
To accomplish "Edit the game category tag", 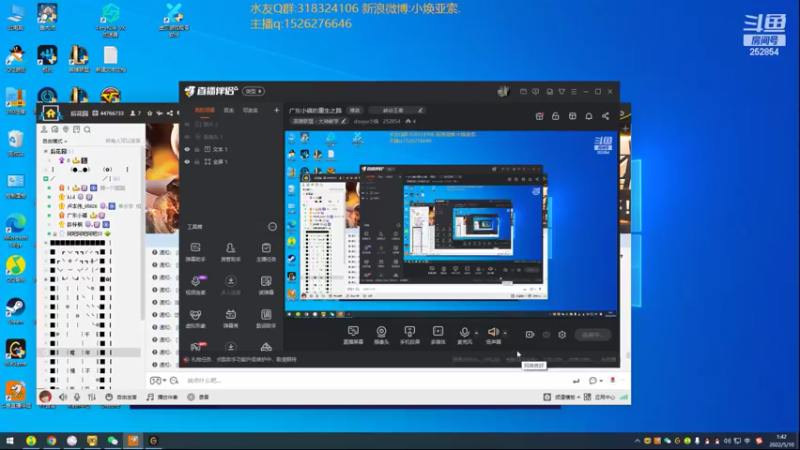I will (318, 121).
